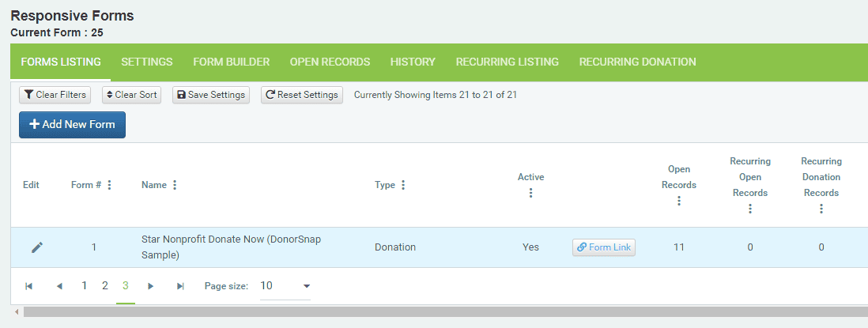Screen dimensions: 868x328
Task: Open the Name column three-dot menu
Action: (175, 185)
